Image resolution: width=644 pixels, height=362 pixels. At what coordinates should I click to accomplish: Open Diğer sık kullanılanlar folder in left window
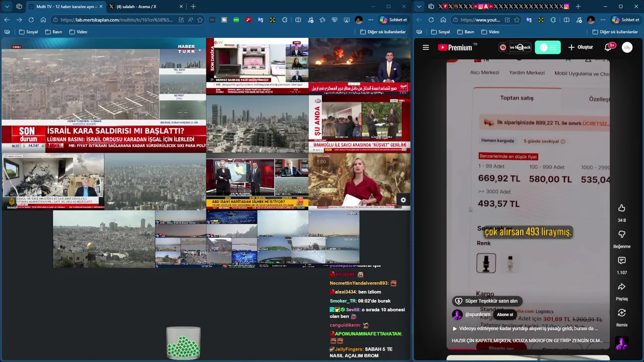click(x=383, y=32)
